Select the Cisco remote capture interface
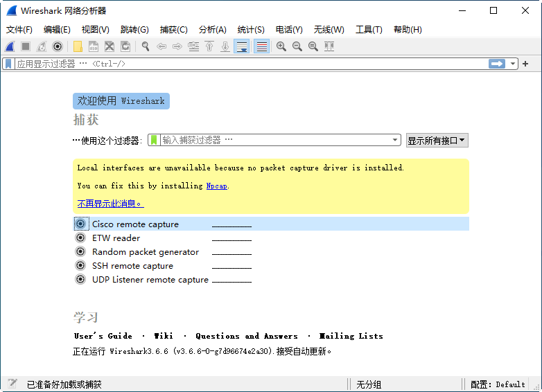The width and height of the screenshot is (542, 392). point(271,224)
